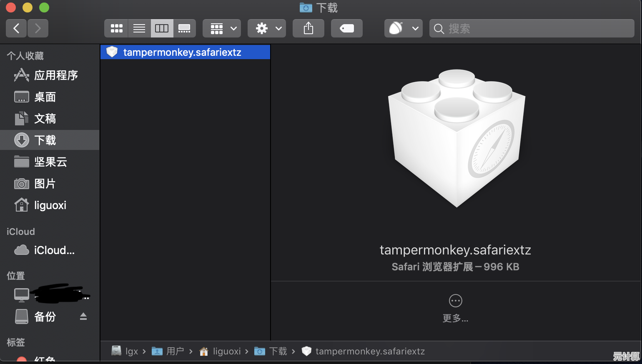Open 桌面 in the sidebar
The width and height of the screenshot is (642, 364).
[50, 97]
